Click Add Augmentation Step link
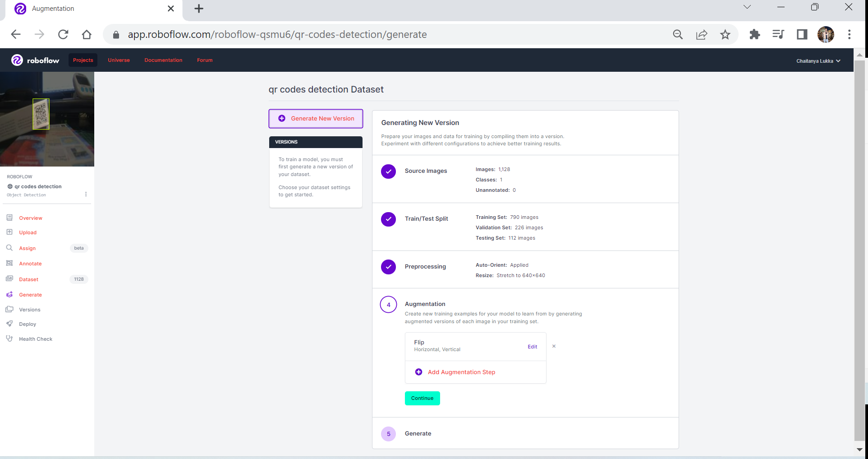The image size is (868, 459). pos(461,372)
